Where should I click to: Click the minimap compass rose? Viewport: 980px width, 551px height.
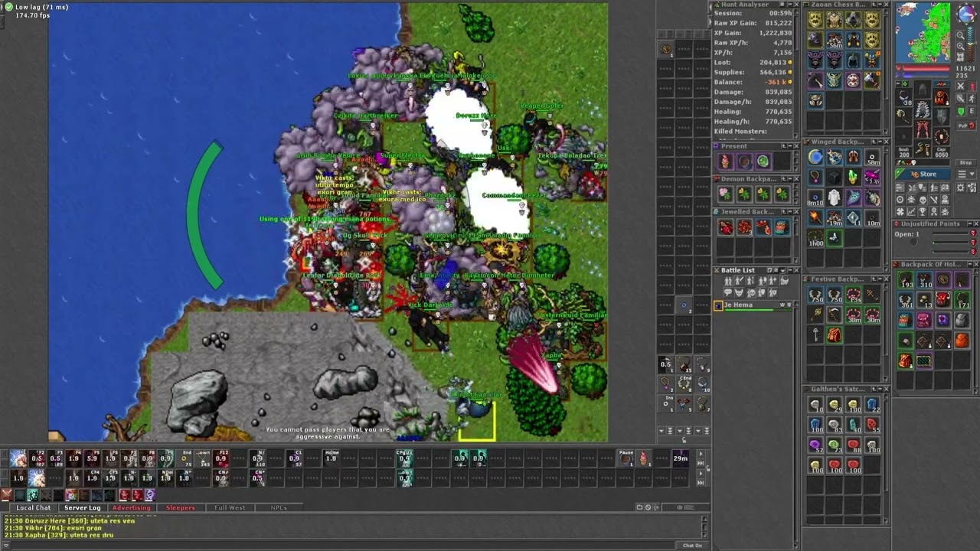966,15
